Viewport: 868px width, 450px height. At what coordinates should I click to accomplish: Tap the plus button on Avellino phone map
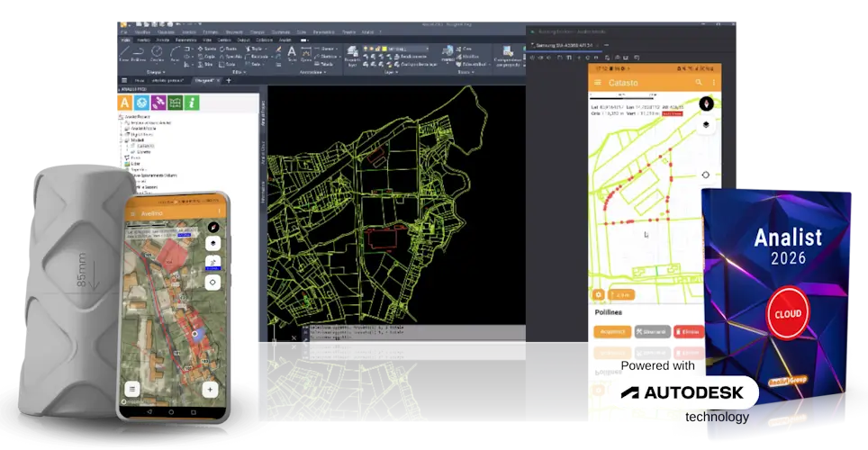click(210, 390)
